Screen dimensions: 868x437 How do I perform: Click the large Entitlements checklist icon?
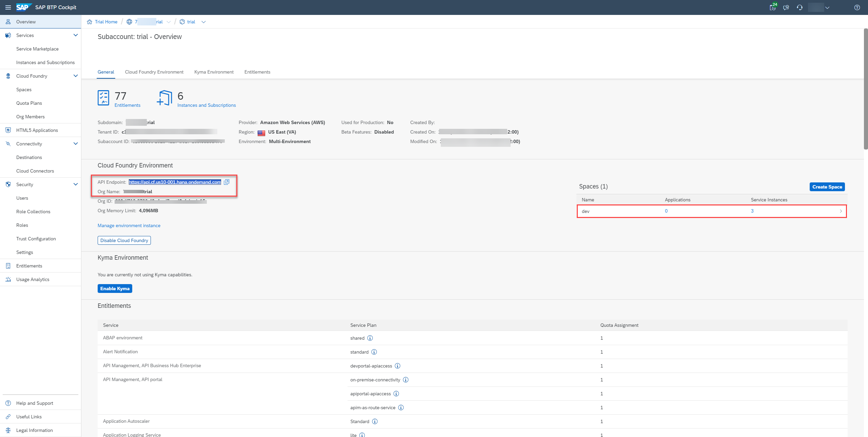[x=103, y=98]
